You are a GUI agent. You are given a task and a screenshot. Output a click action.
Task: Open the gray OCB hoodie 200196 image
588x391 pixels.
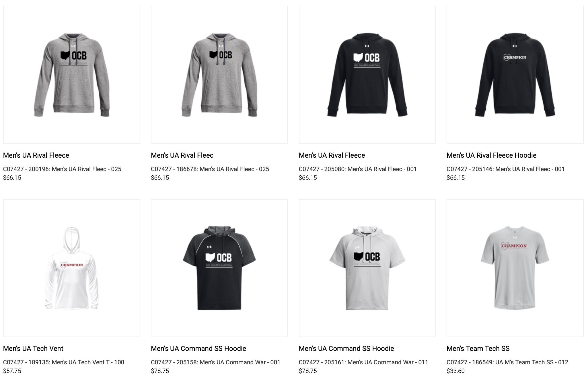[x=72, y=75]
